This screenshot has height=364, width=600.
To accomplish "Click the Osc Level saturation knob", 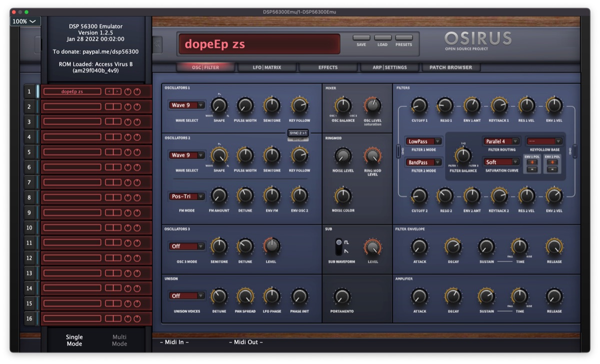I will point(372,105).
